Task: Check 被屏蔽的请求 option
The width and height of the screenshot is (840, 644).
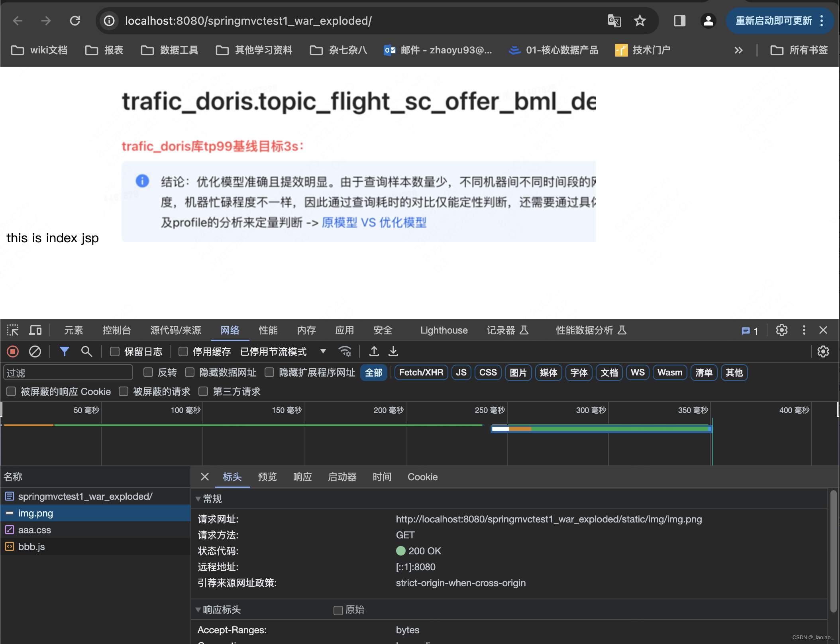Action: click(124, 392)
